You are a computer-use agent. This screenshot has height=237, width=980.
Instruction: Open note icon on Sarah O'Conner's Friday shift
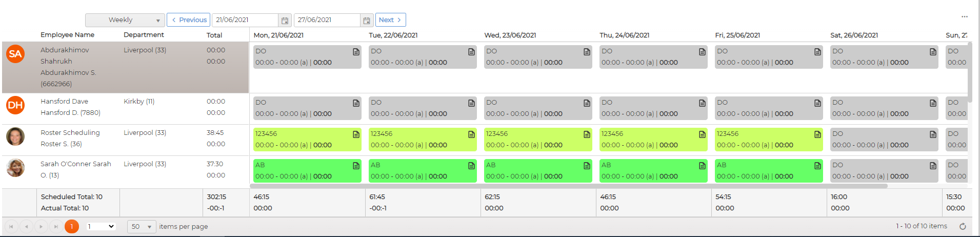tap(817, 166)
